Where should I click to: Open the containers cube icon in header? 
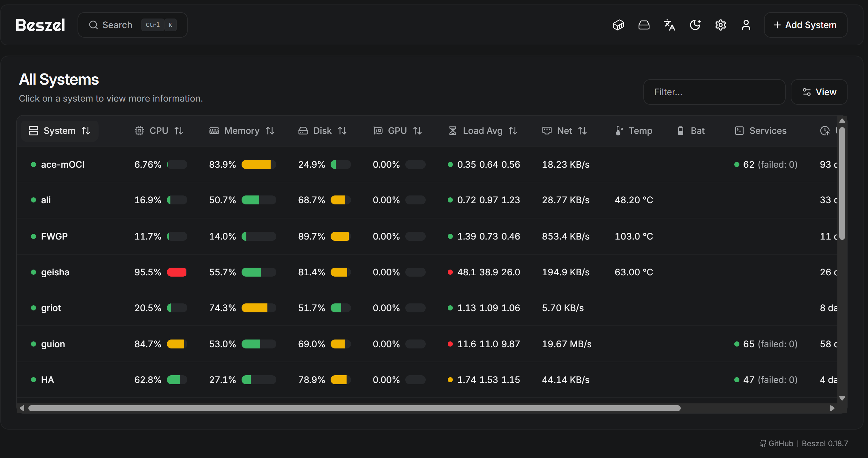click(618, 25)
